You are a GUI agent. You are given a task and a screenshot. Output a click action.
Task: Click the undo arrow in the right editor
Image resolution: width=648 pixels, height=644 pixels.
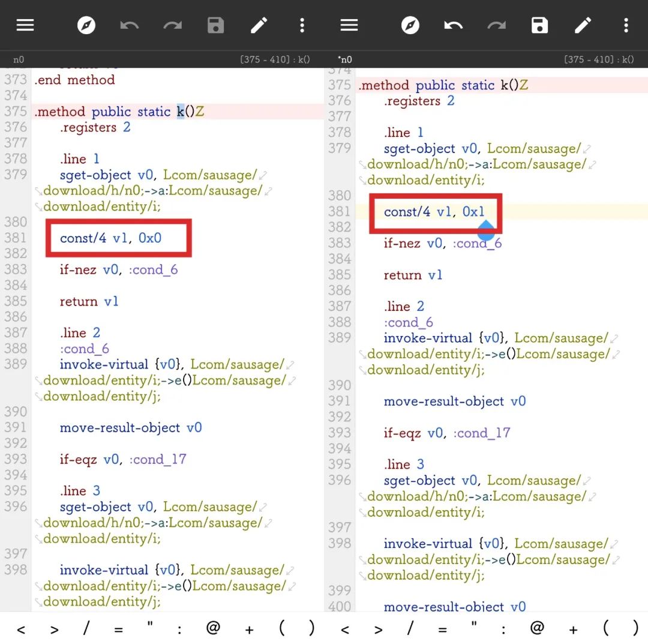[x=453, y=25]
